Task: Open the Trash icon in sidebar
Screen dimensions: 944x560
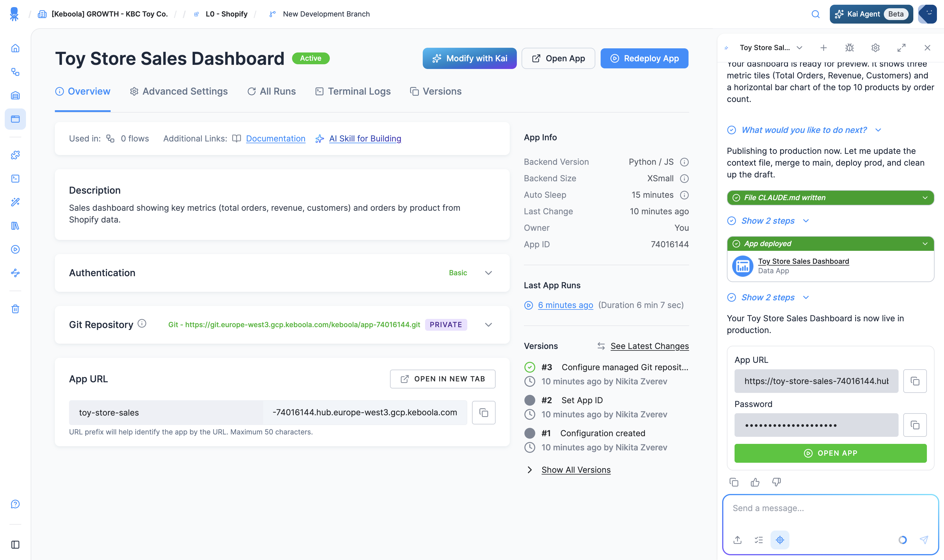Action: click(x=15, y=309)
